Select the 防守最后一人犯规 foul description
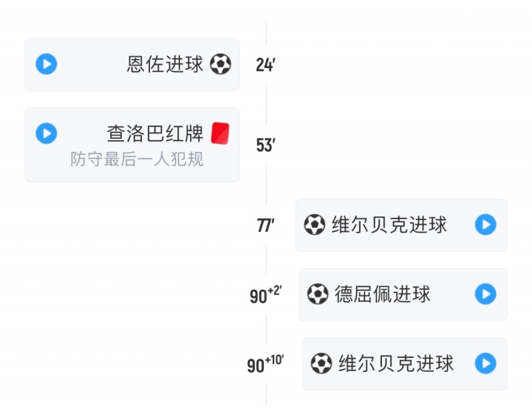Viewport: 532px width, 420px height. (x=137, y=159)
